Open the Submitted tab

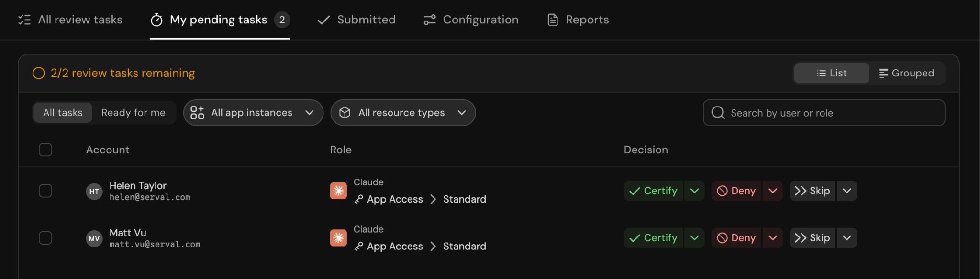[356, 20]
